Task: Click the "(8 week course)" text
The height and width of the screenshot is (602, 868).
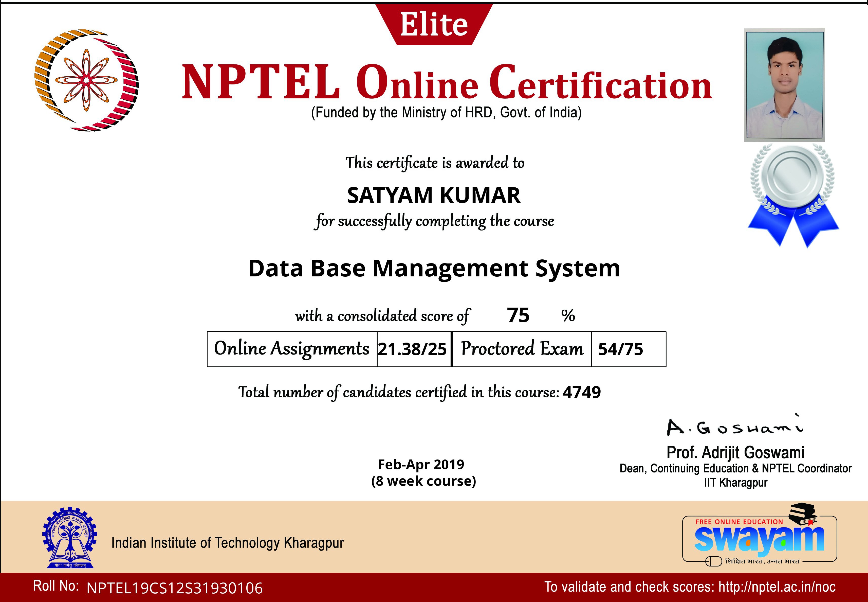Action: tap(424, 481)
